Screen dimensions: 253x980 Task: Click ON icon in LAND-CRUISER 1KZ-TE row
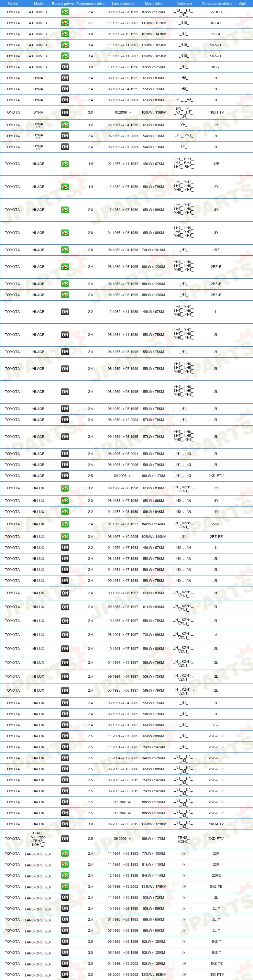click(65, 963)
